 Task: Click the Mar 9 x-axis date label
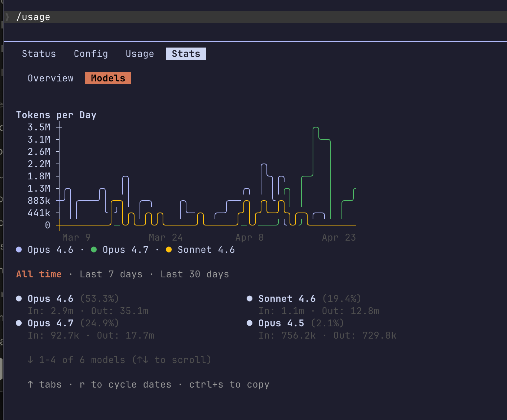[x=76, y=237]
